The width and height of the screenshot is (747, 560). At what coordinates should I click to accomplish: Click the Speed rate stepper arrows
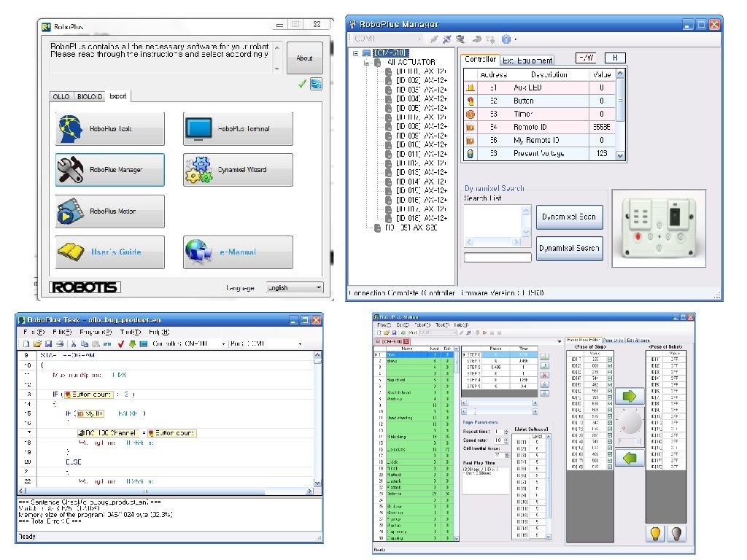[506, 441]
